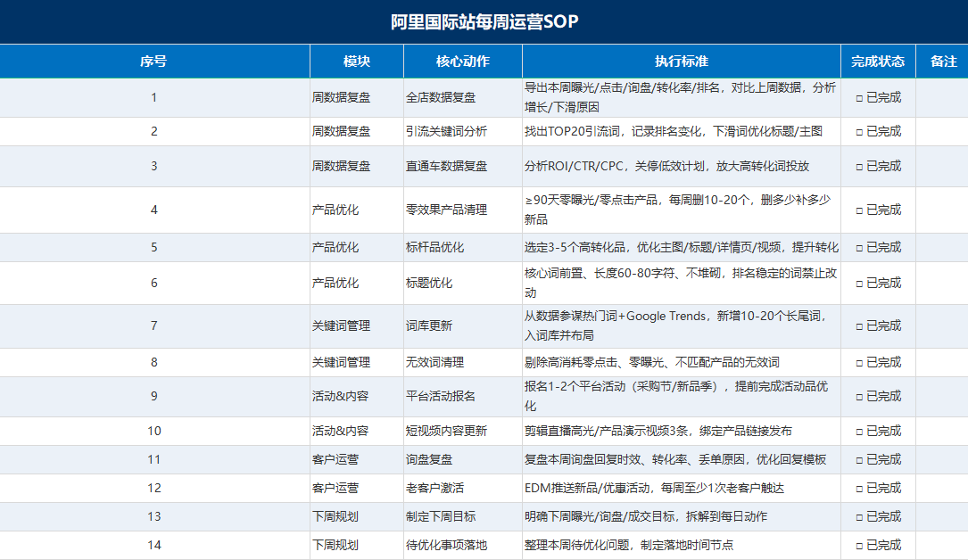Tick 已完成 for 标题优化 row
Screen dimensions: 968x560
[x=859, y=284]
